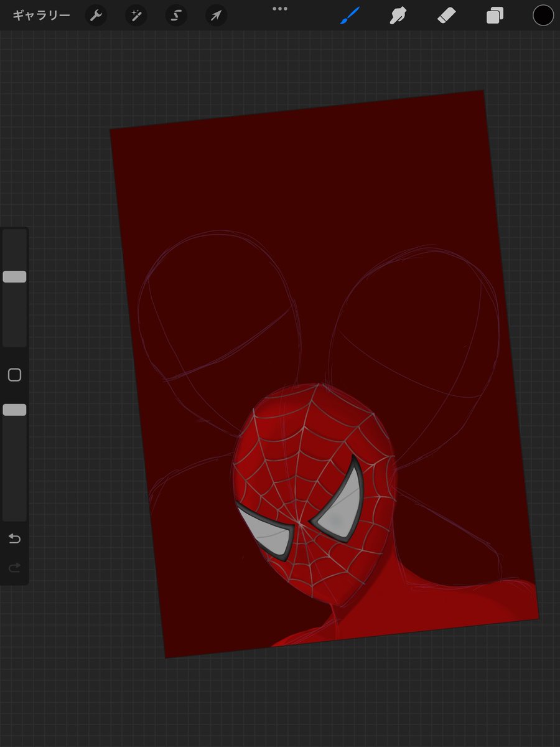Open the Layers panel

pyautogui.click(x=495, y=16)
